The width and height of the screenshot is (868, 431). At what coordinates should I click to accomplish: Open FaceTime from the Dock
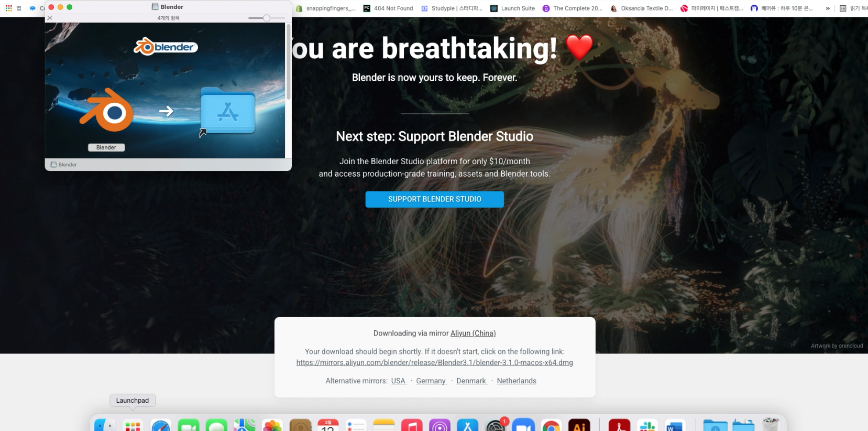189,425
